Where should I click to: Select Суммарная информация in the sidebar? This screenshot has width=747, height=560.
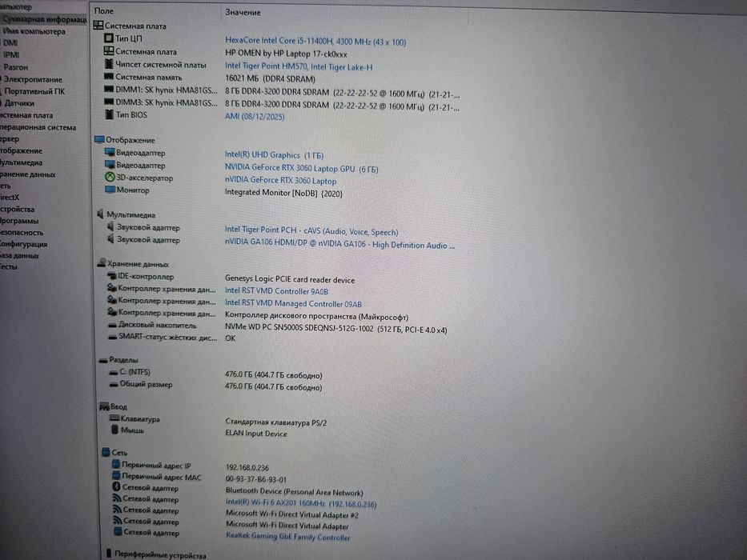45,19
